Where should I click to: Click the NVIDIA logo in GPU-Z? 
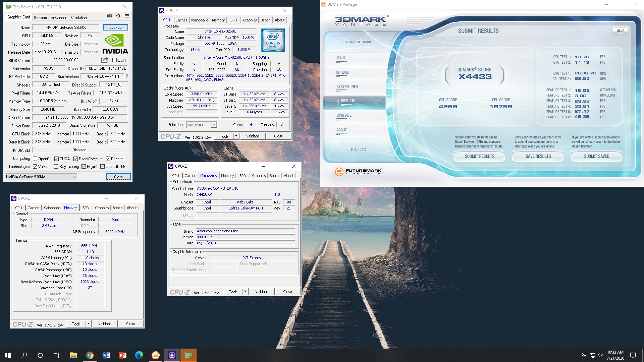point(115,44)
